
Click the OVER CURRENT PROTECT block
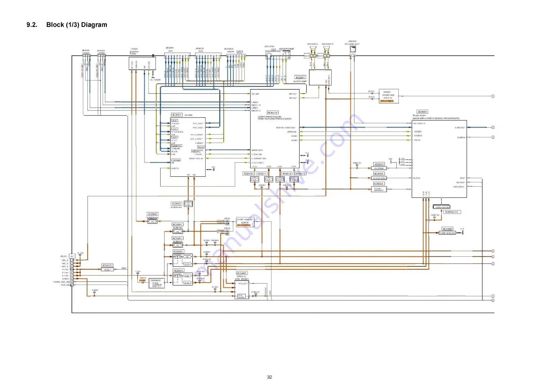click(157, 283)
